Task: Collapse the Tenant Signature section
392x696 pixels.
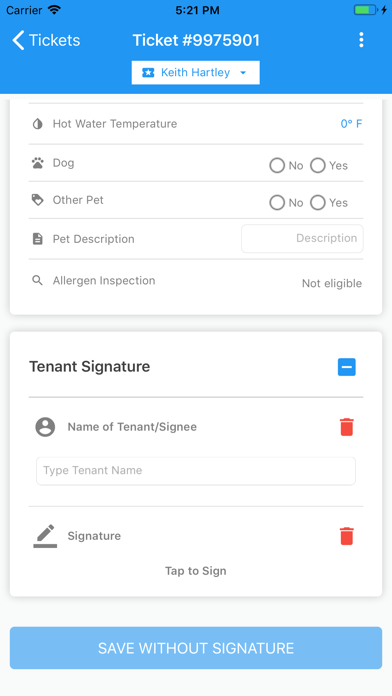Action: click(x=347, y=367)
